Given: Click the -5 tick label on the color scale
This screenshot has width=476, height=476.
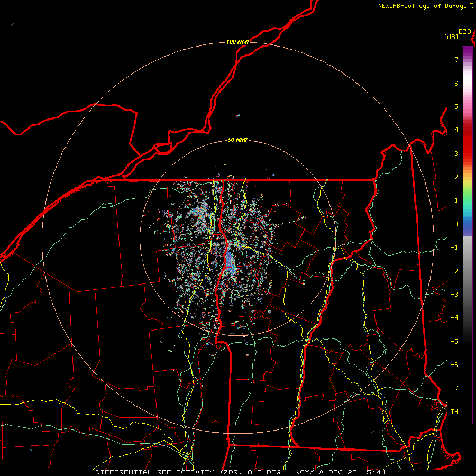Looking at the screenshot, I should pyautogui.click(x=454, y=341).
